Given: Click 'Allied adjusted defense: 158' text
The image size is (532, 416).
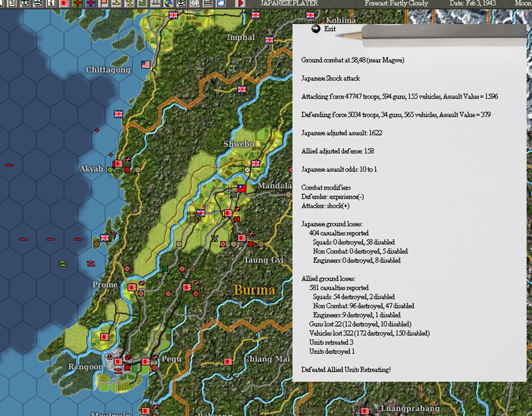Looking at the screenshot, I should 338,151.
